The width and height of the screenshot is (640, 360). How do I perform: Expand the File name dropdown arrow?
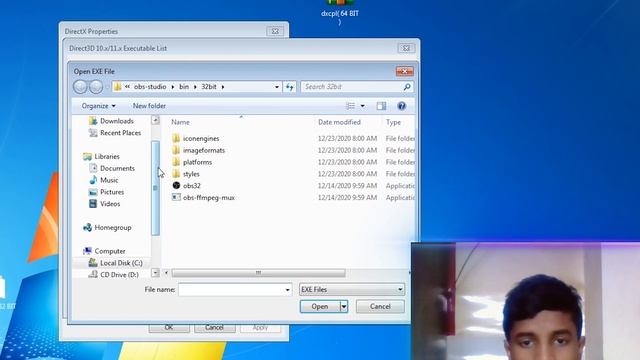(x=287, y=289)
